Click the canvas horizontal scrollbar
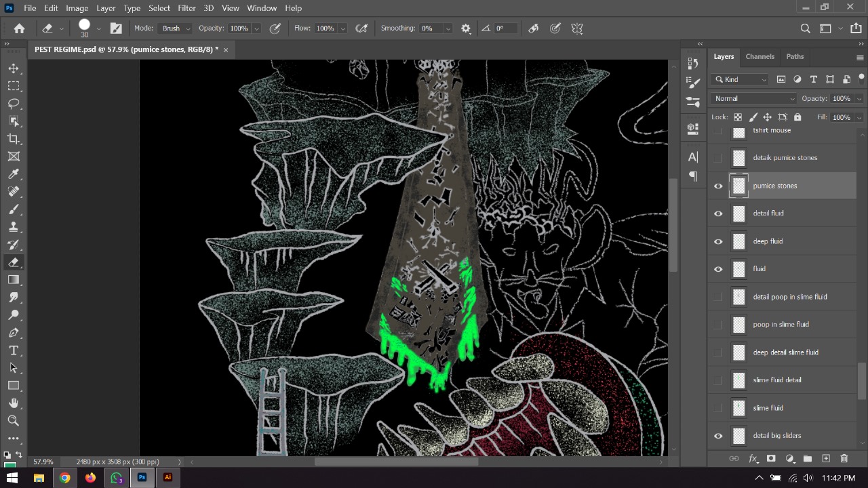The width and height of the screenshot is (868, 488). (x=397, y=462)
